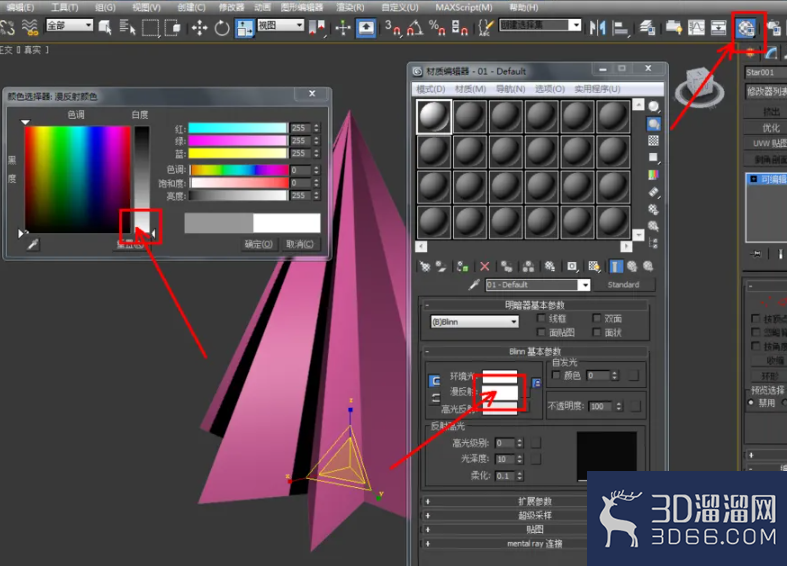Screen dimensions: 787x566
Task: Click the Select Object arrow tool
Action: tap(105, 28)
